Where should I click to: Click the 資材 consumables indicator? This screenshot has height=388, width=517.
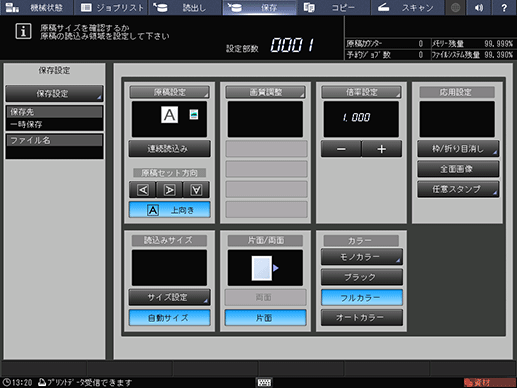pos(489,382)
